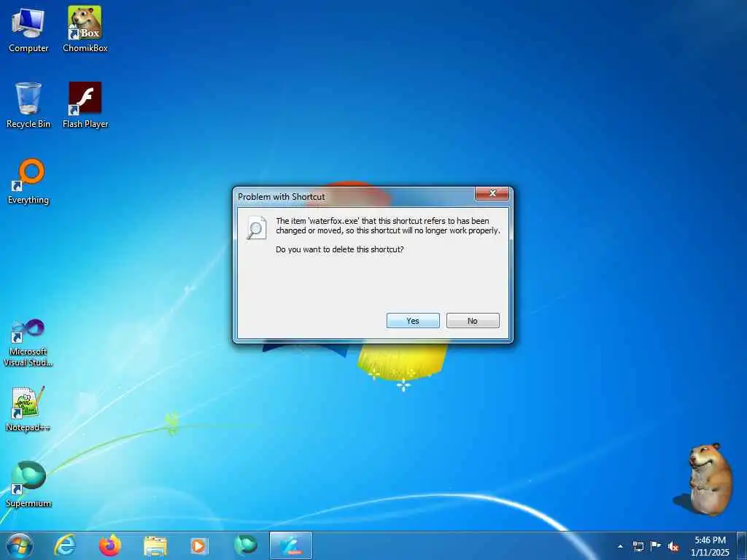Select the Microsoft Visual Studio shortcut
747x560 pixels.
click(x=28, y=343)
